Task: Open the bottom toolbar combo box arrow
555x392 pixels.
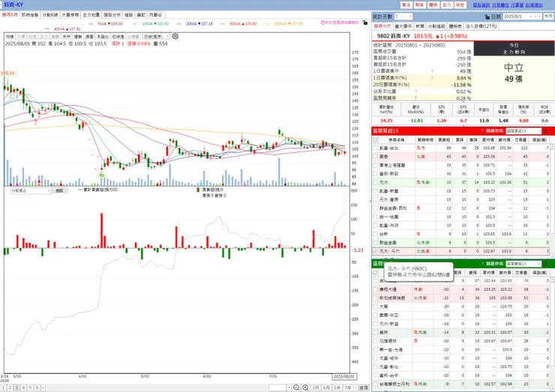Action: pos(289,388)
